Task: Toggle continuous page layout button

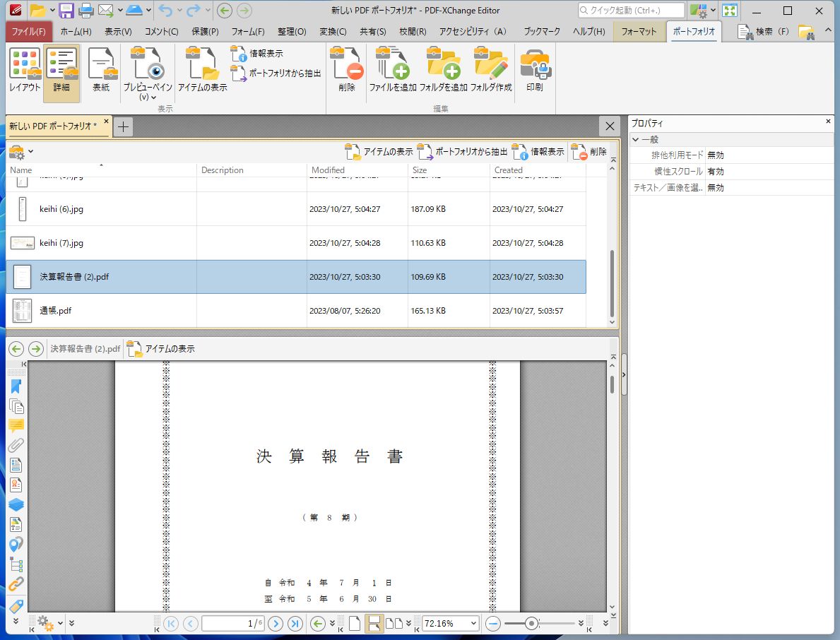Action: pos(374,623)
